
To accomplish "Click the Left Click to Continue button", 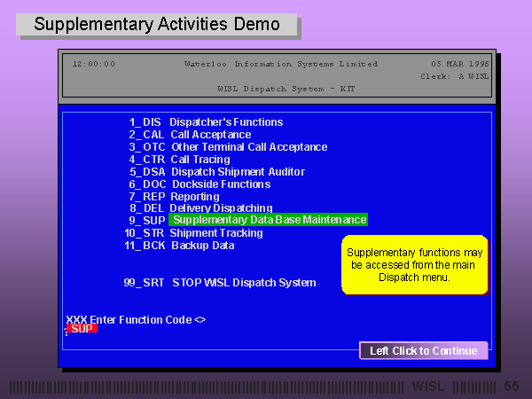I will [x=424, y=350].
